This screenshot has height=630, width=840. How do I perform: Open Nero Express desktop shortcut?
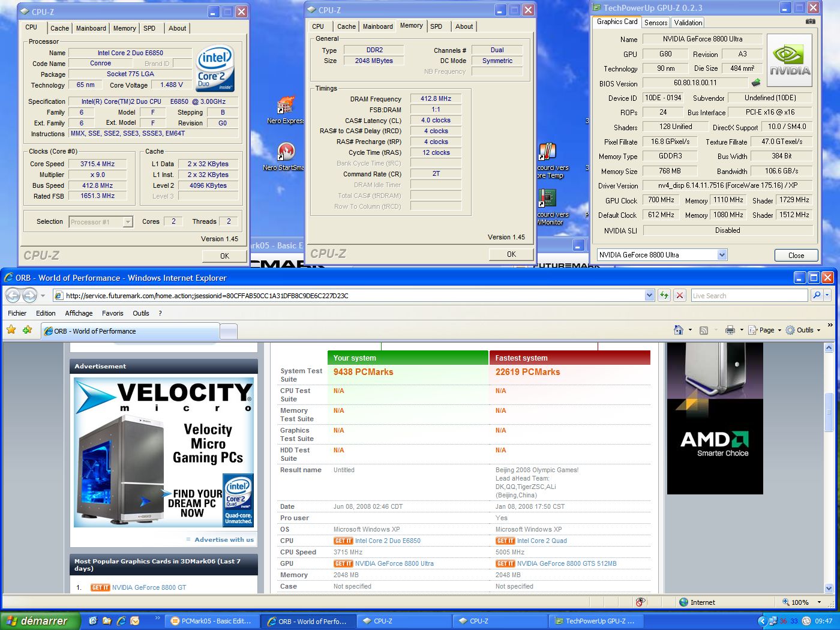pyautogui.click(x=286, y=109)
